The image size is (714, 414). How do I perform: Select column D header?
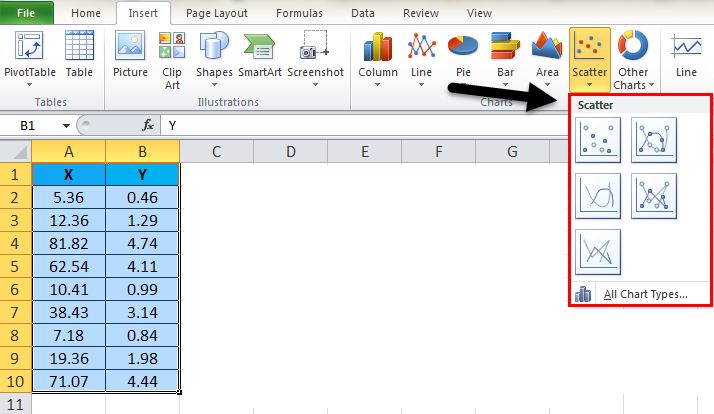(291, 151)
